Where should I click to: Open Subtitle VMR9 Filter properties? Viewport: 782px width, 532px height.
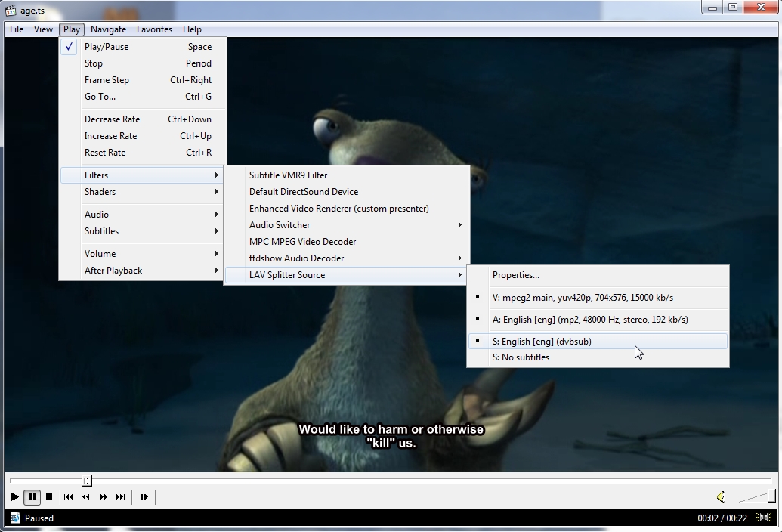[347, 175]
